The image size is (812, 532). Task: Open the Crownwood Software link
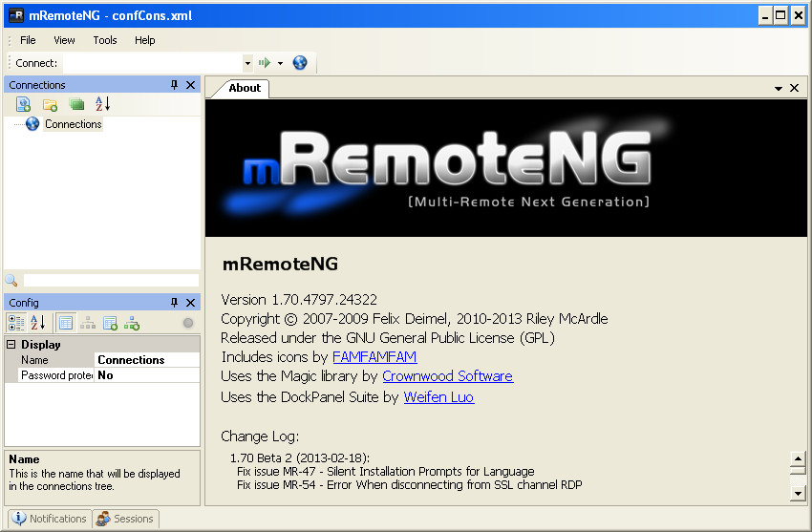pyautogui.click(x=447, y=376)
